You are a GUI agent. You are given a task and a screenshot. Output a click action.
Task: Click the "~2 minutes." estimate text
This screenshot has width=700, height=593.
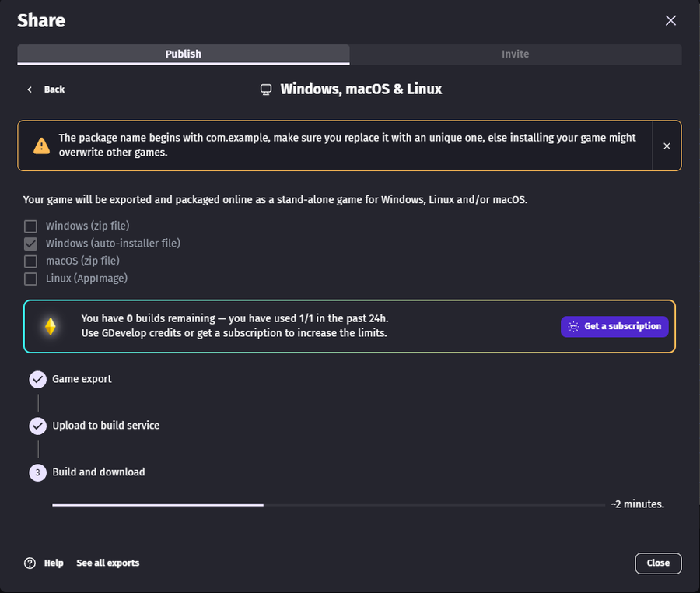(x=638, y=504)
